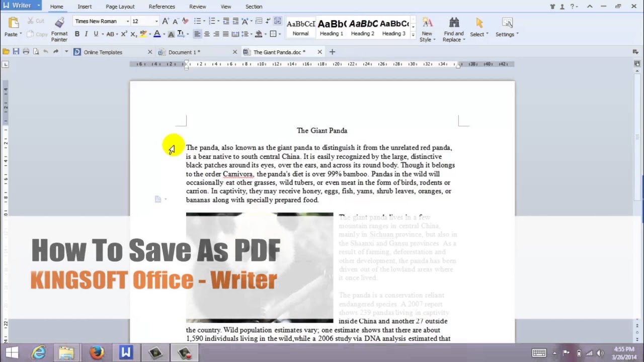Toggle Align Right
This screenshot has height=362, width=644.
pos(216,34)
